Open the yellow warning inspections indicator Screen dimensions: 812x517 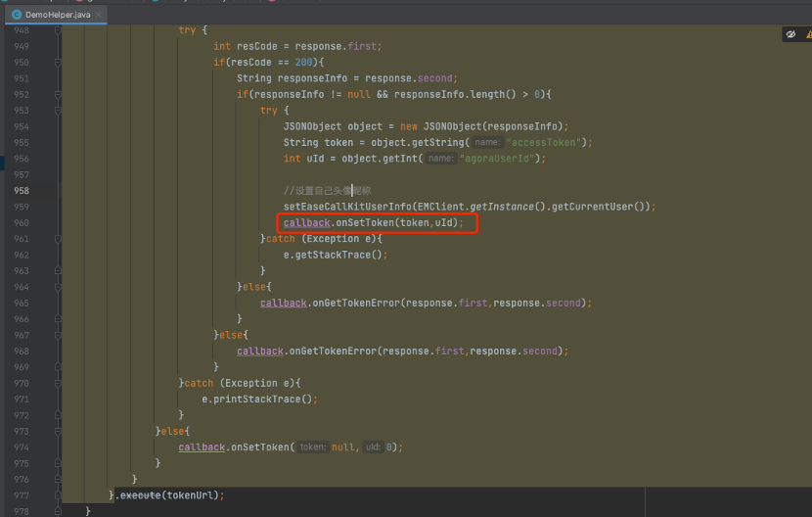click(808, 34)
